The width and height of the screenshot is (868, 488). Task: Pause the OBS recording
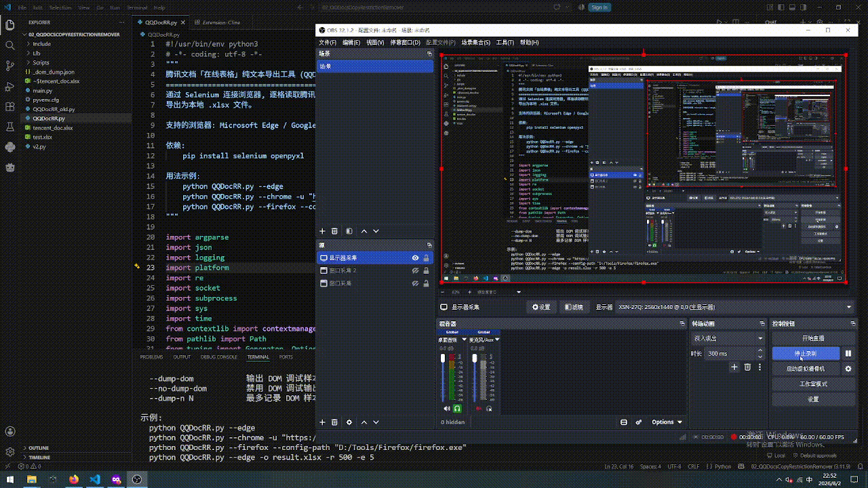click(848, 354)
